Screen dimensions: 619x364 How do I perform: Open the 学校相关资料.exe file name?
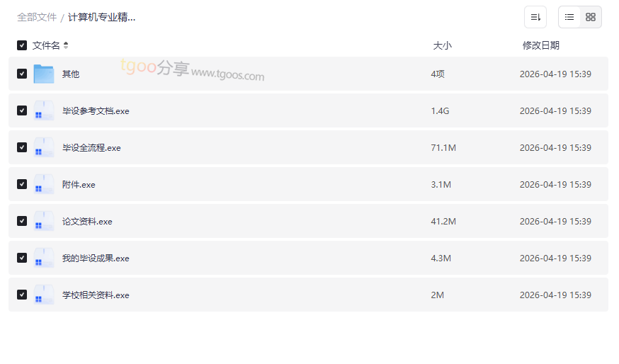point(96,295)
